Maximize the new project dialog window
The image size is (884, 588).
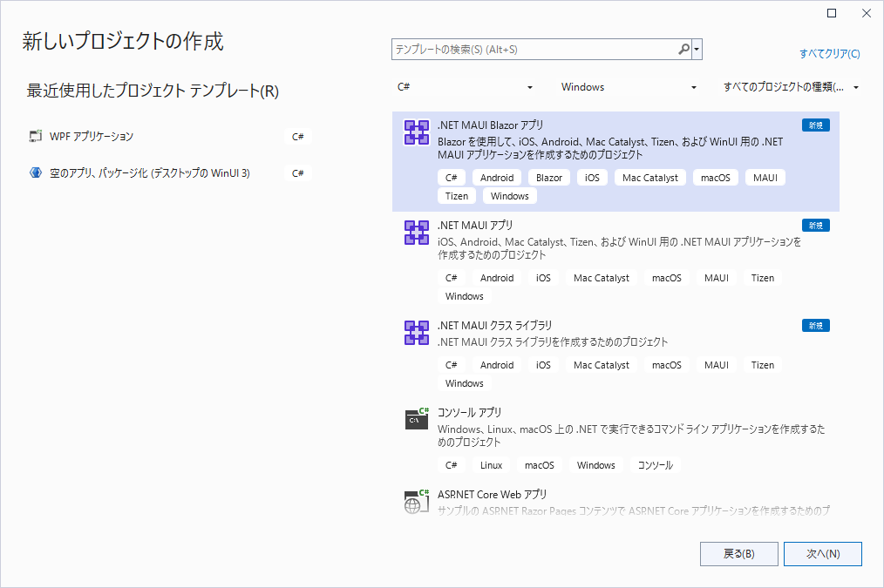(832, 13)
